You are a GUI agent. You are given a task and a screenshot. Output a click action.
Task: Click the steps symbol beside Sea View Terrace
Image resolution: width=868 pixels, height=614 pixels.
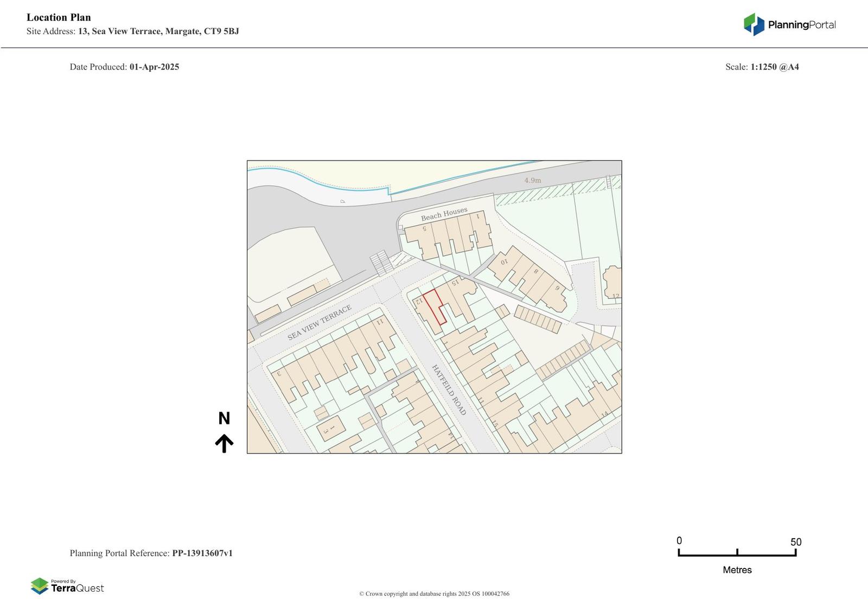point(382,263)
